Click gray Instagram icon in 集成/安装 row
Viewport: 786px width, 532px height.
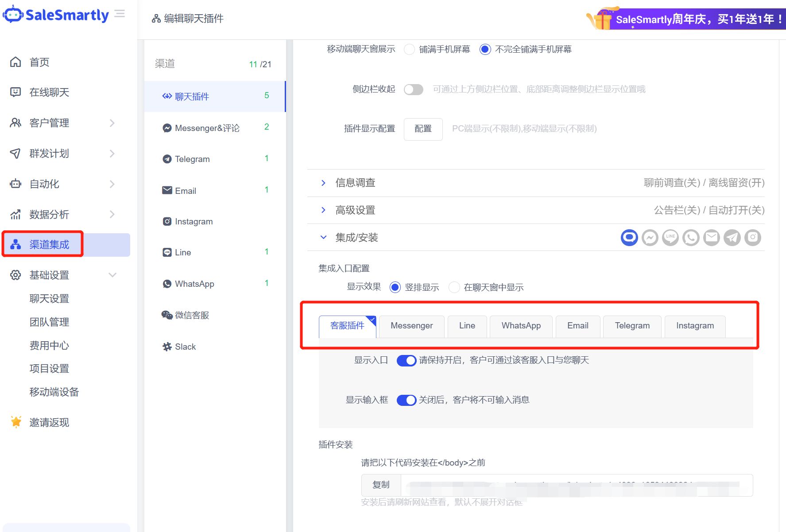coord(753,238)
